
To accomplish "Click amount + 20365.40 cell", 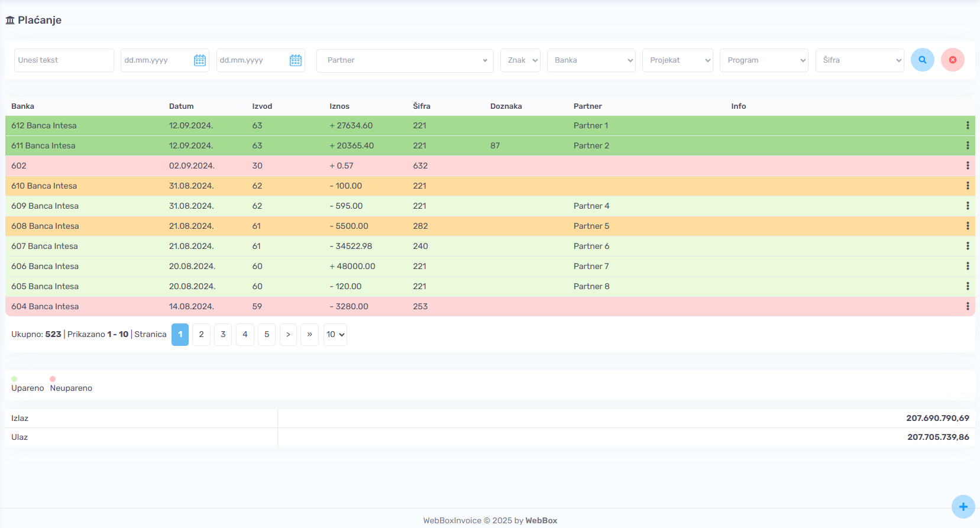I will click(352, 145).
